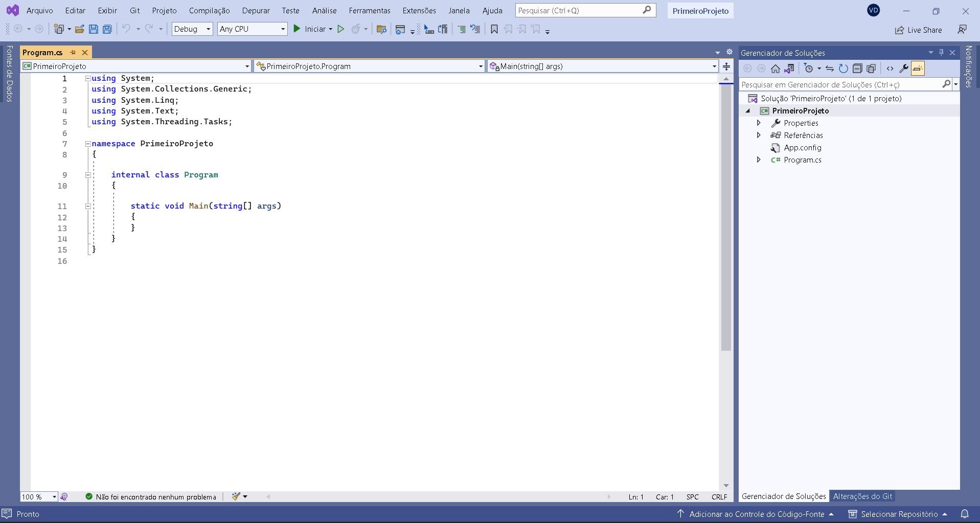Click the VD account avatar
The image size is (980, 523).
(873, 10)
